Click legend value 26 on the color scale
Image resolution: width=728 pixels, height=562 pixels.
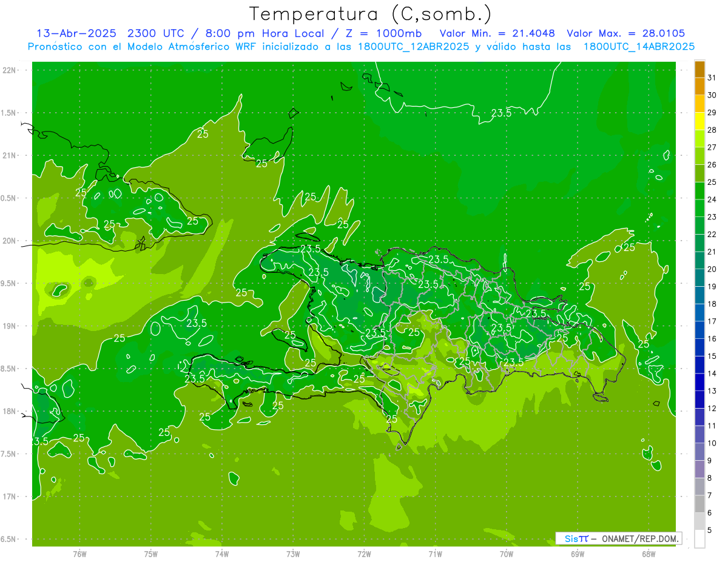pos(712,165)
